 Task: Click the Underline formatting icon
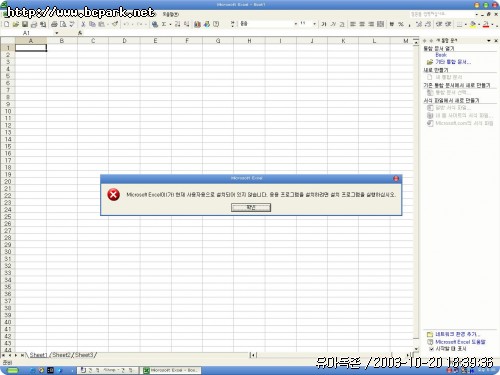coord(342,24)
